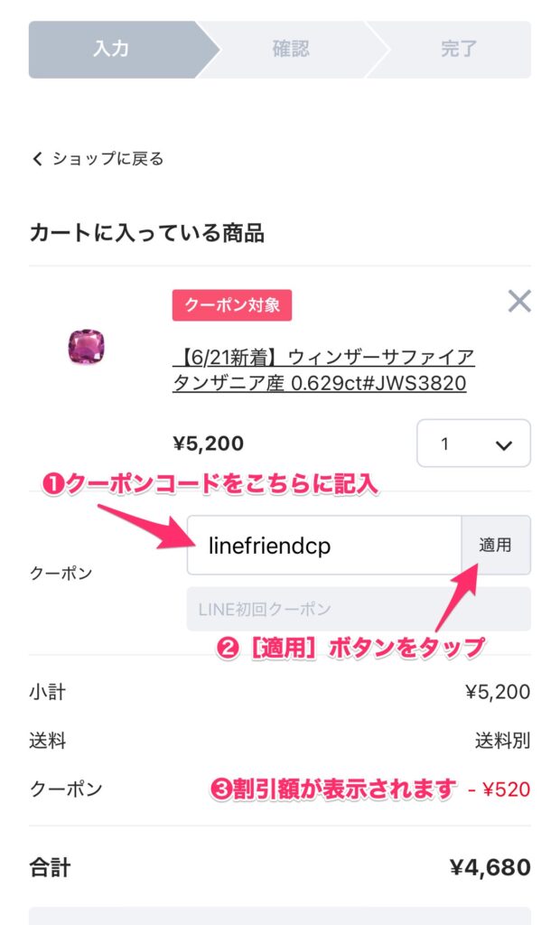Tap the pink sapphire product thumbnail
Screen dimensions: 560x925
[x=86, y=347]
